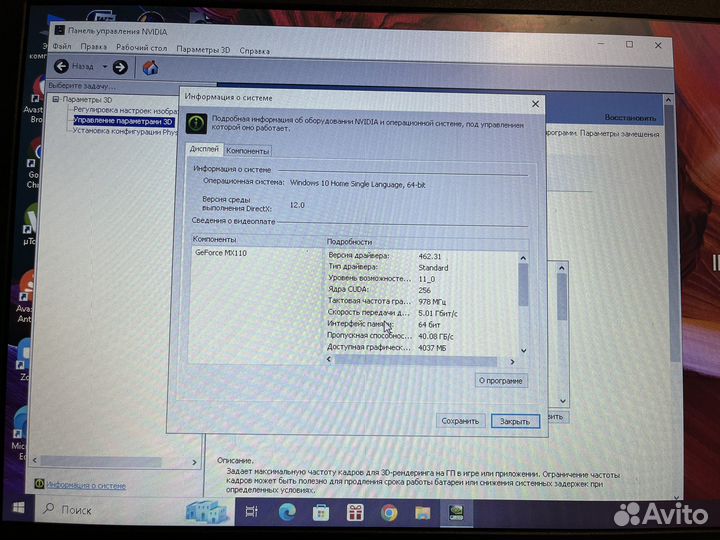Click details horizontal scroll right arrow
This screenshot has height=540, width=720.
[512, 362]
